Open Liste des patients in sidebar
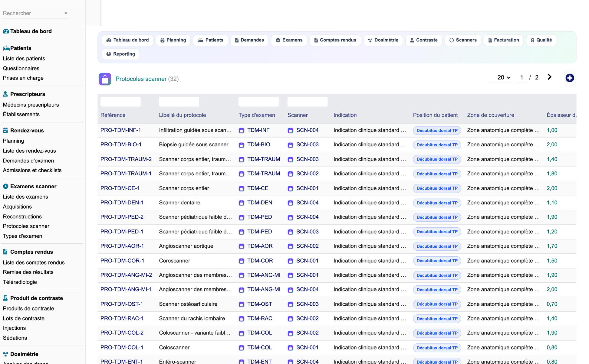Screen dimensions: 589x364 24,59
